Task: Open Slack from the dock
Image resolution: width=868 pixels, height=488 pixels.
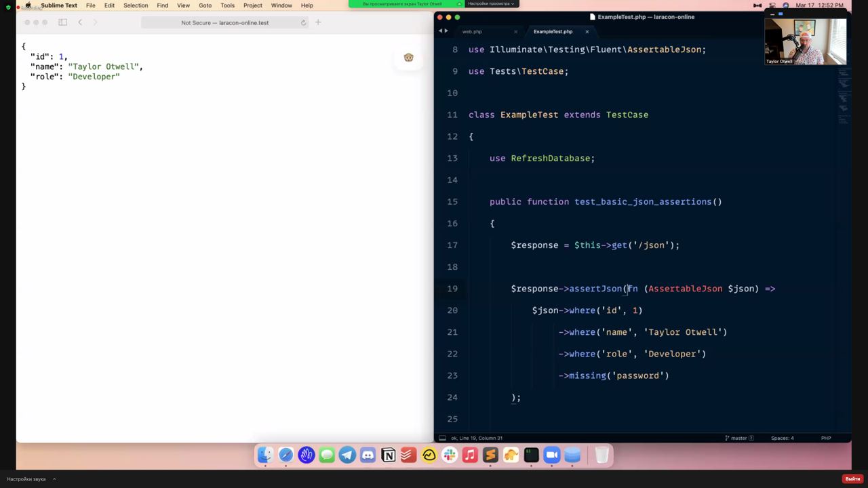Action: coord(450,455)
